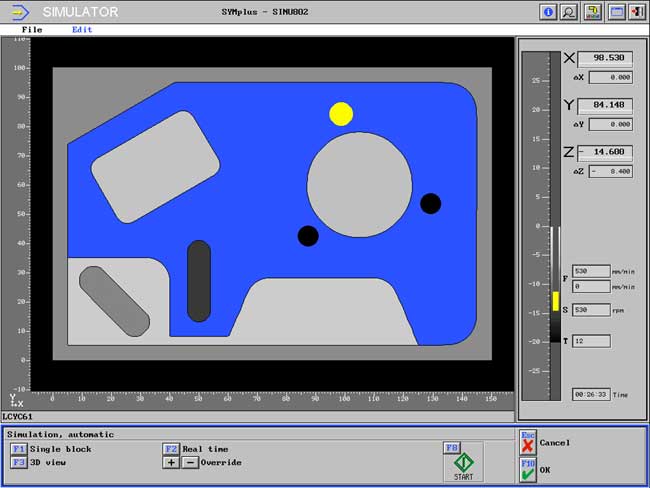This screenshot has width=650, height=488.
Task: Decrease override with the minus button
Action: (190, 462)
